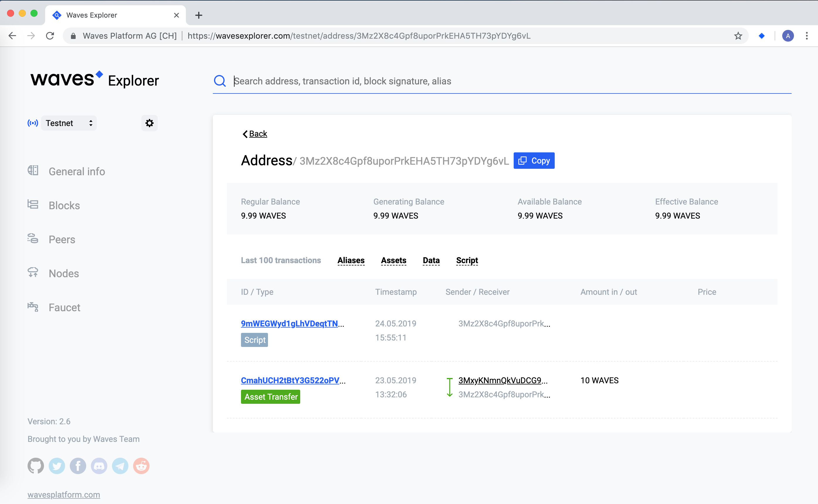The height and width of the screenshot is (504, 818).
Task: Click the 10 WAVES amount value
Action: pyautogui.click(x=599, y=380)
